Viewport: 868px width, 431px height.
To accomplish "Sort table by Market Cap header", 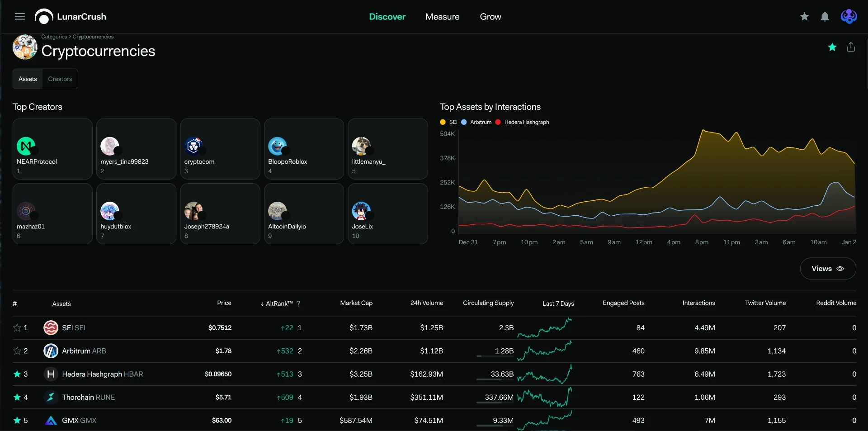I will [x=356, y=303].
